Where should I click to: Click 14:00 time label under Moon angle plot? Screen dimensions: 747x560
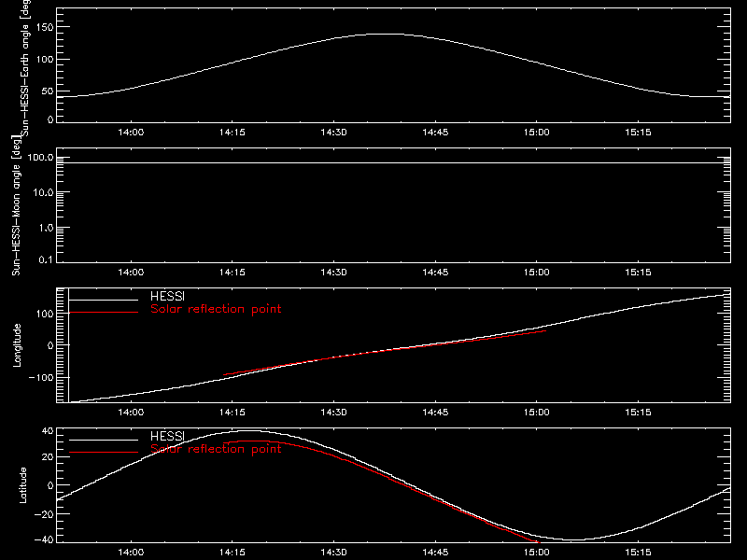[x=131, y=273]
